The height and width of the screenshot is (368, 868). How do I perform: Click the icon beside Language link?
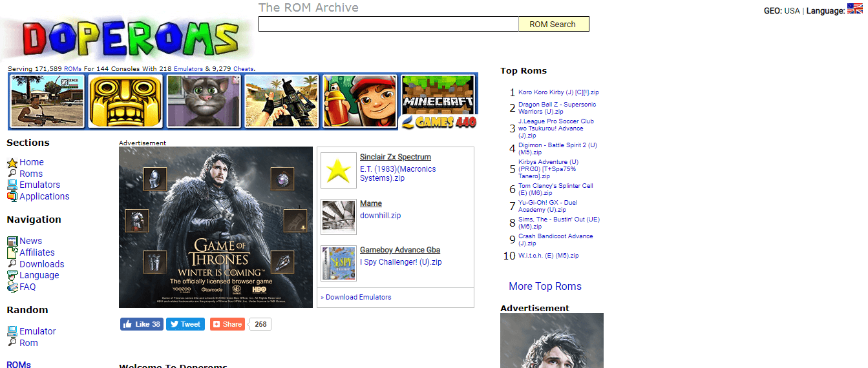point(12,275)
